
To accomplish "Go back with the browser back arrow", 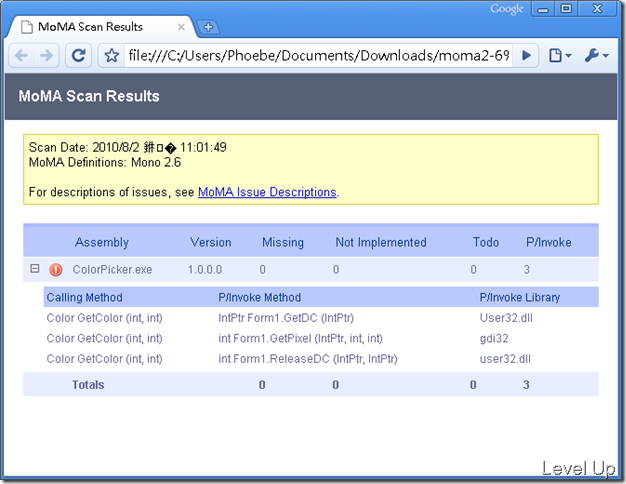I will (22, 56).
